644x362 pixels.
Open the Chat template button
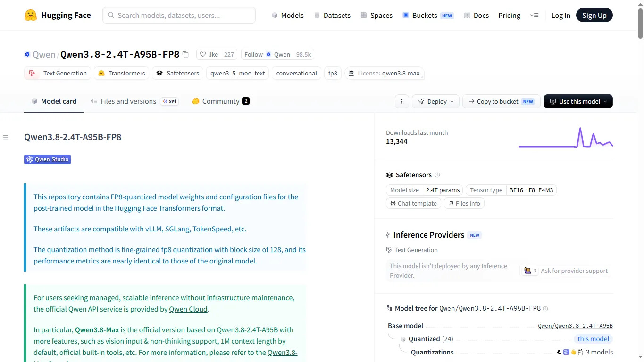coord(414,203)
